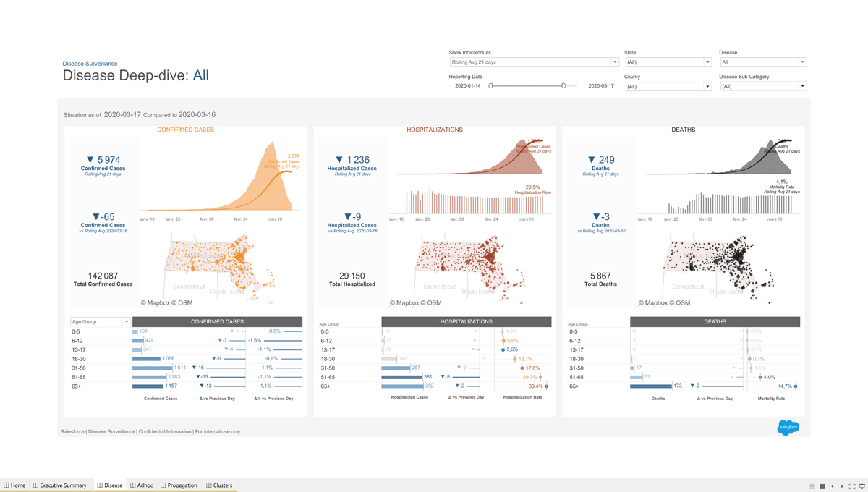Viewport: 868px width, 492px height.
Task: Click the Disease Surveillance link
Action: click(90, 64)
